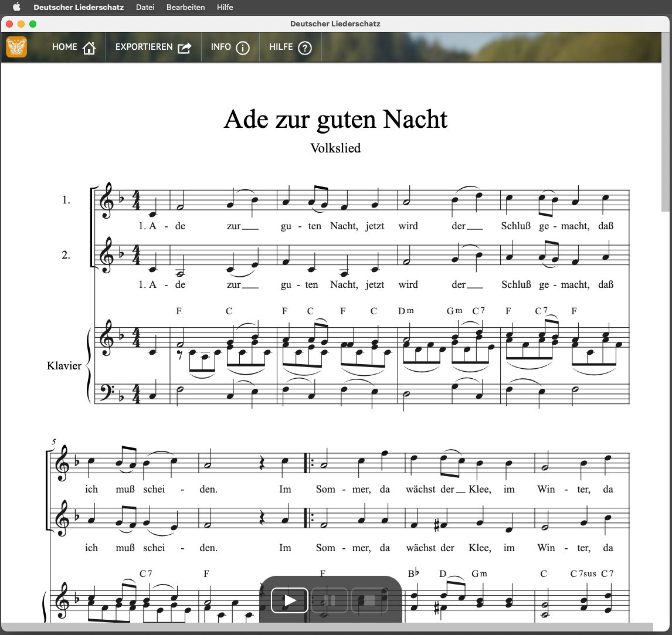Image resolution: width=672 pixels, height=635 pixels.
Task: Click the subtitle "Volkslied"
Action: point(335,148)
